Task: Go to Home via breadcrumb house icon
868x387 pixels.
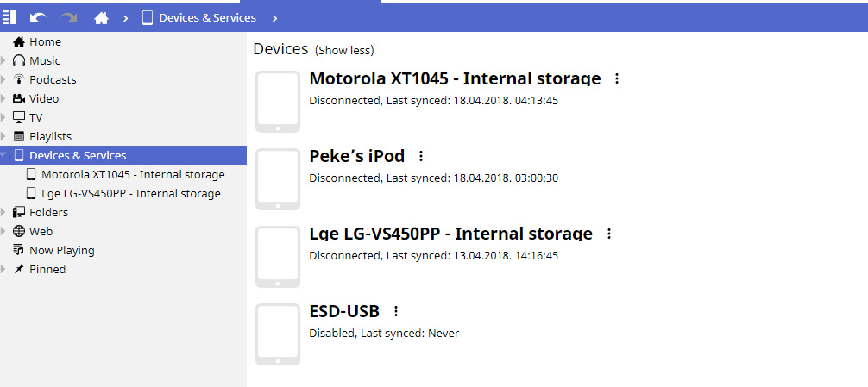Action: [102, 17]
